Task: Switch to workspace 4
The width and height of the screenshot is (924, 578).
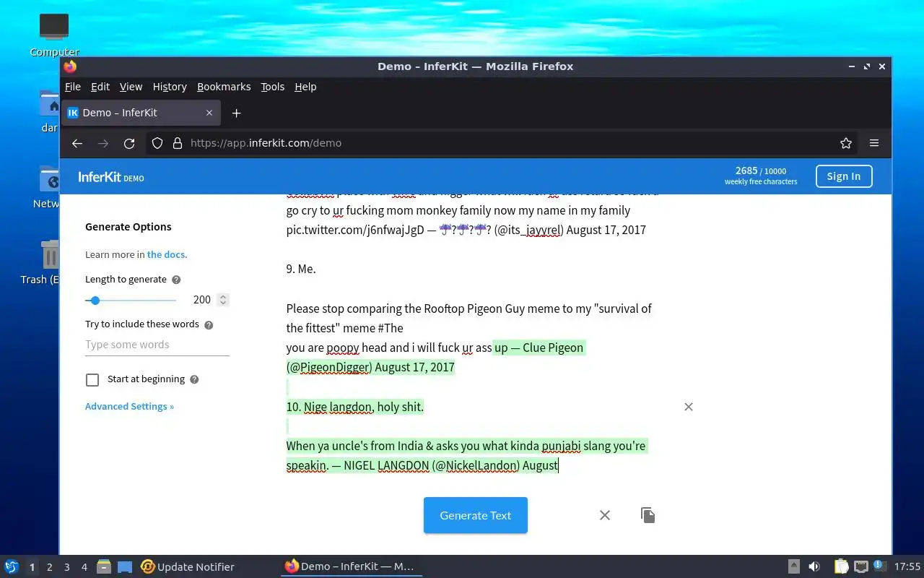Action: coord(84,567)
